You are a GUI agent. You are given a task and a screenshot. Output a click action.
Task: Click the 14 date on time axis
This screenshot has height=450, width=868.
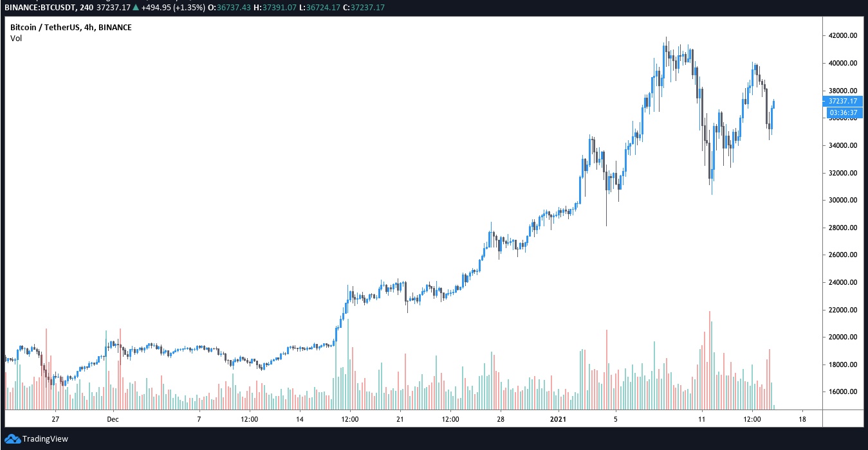coord(300,419)
